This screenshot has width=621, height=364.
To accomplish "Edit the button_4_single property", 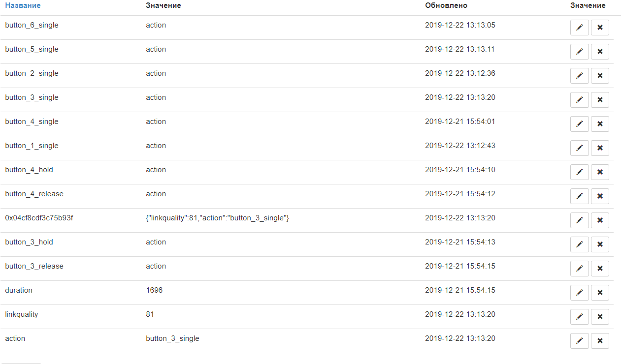I will [579, 124].
